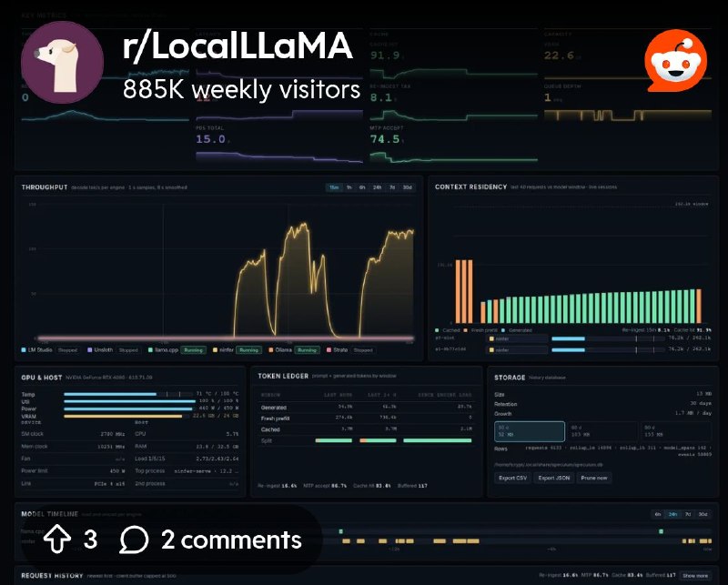Click the 74.5 MTP accept value
Viewport: 728px width, 585px height.
pos(385,139)
